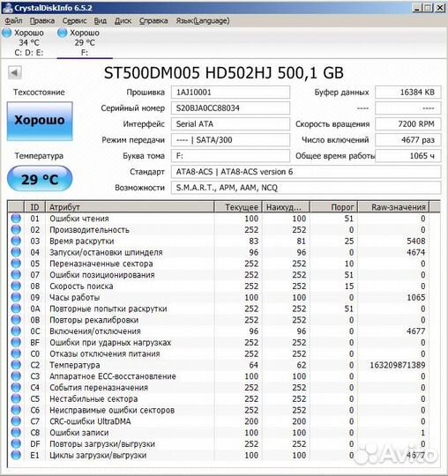Screen dimensions: 448x476
Task: Click the rotation speed field 7200 RPM
Action: pos(408,124)
